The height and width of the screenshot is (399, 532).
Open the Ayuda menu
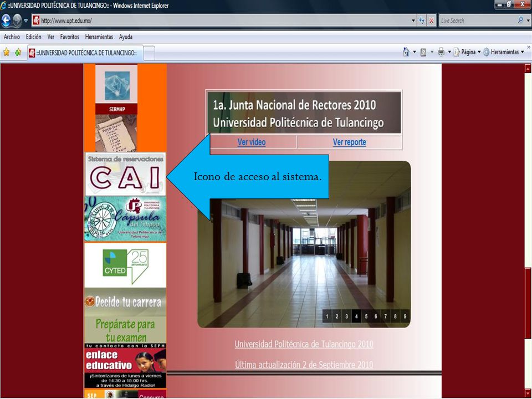(x=126, y=37)
